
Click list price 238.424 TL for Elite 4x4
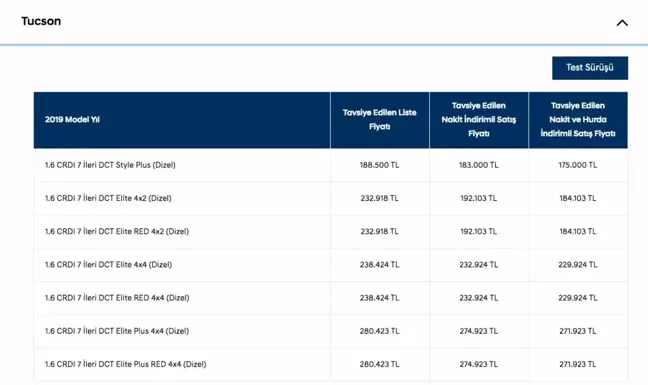(x=379, y=264)
